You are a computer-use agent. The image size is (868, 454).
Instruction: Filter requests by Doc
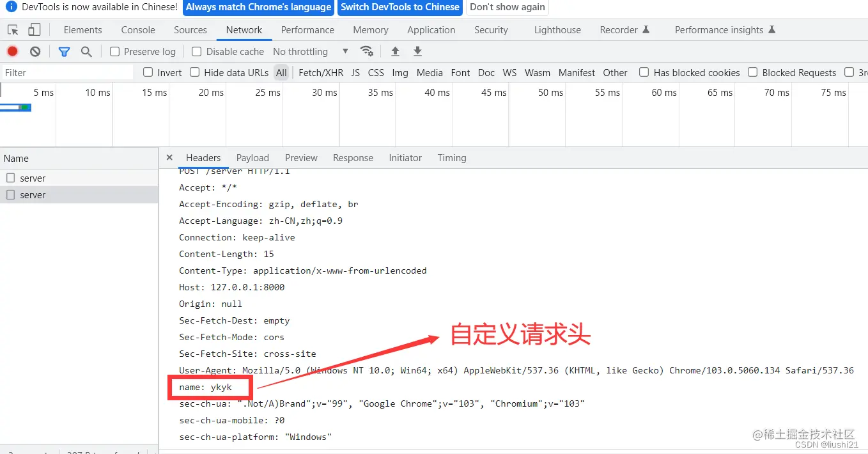coord(486,73)
